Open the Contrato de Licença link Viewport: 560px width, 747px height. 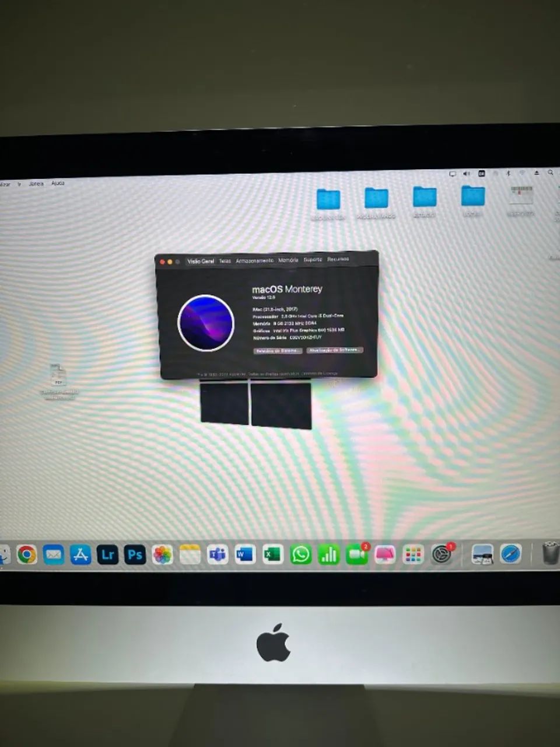point(319,373)
